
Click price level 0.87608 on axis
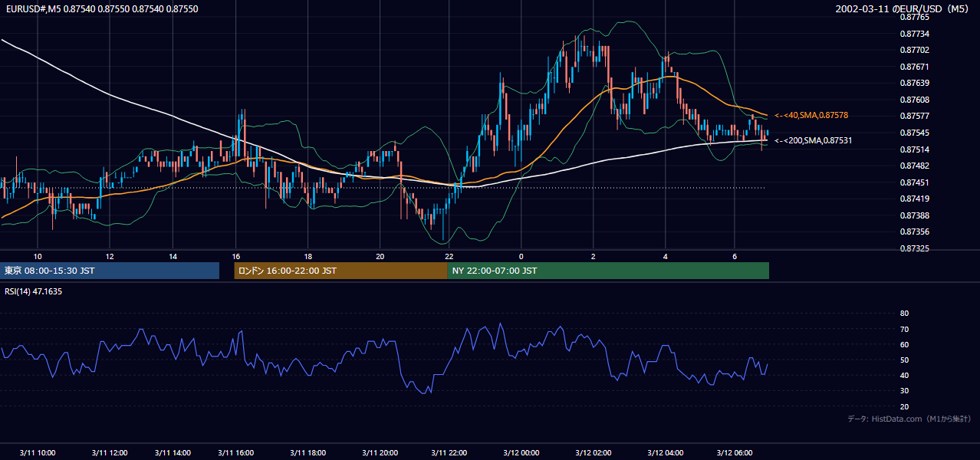click(x=914, y=100)
